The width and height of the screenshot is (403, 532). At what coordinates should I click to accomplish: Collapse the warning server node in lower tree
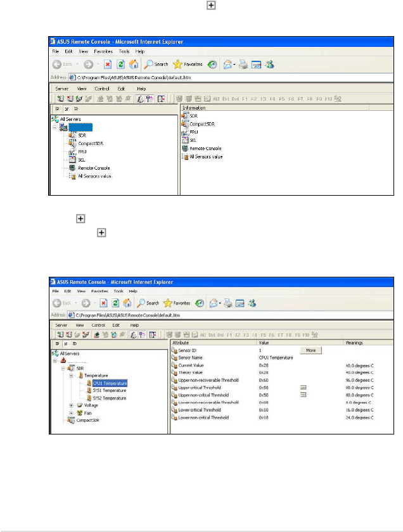tap(54, 360)
